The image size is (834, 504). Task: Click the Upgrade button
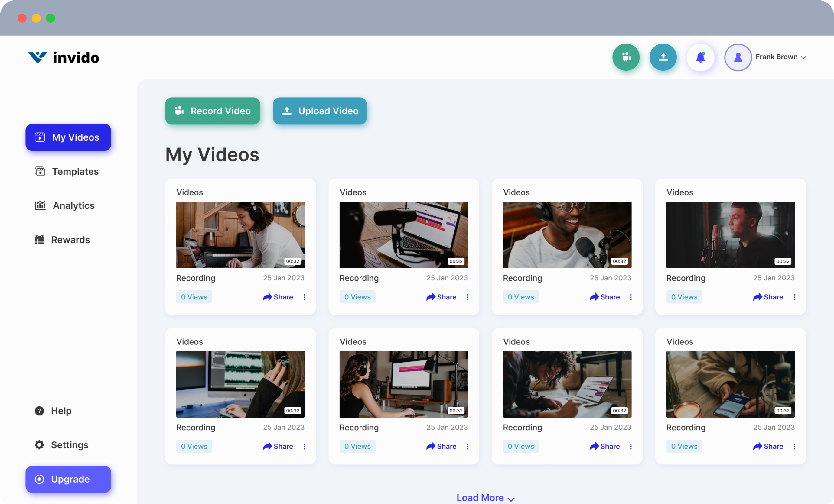[68, 479]
